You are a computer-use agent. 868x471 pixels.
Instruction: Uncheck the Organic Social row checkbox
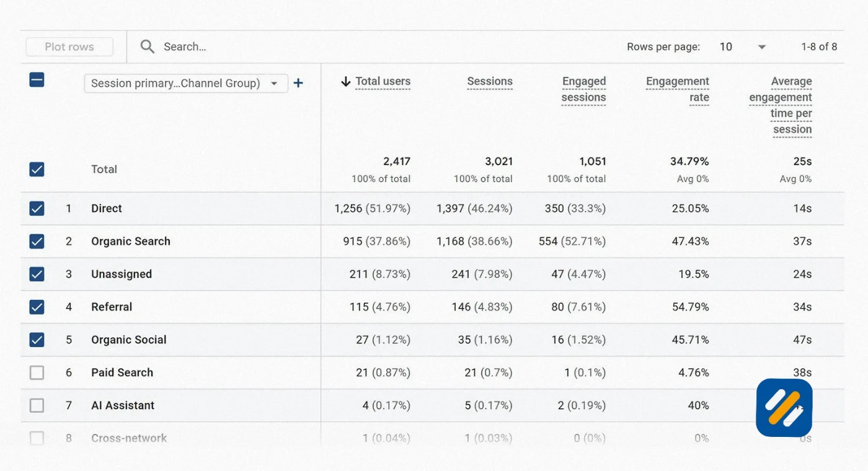pyautogui.click(x=37, y=340)
